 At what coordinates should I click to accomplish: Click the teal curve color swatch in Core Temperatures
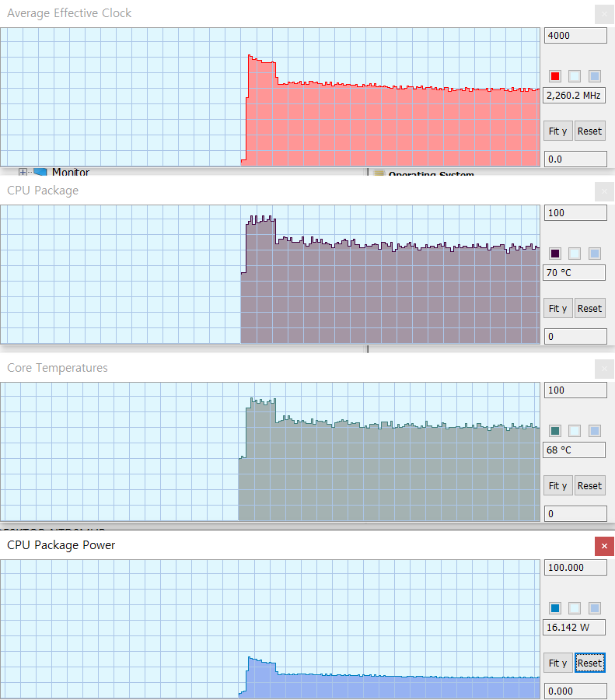tap(555, 431)
